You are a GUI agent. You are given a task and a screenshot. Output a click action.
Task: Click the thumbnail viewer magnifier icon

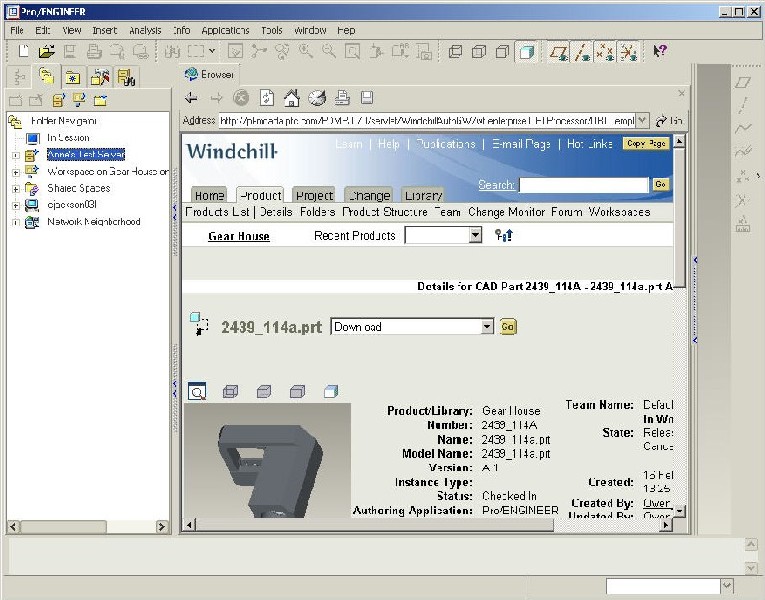click(x=197, y=391)
